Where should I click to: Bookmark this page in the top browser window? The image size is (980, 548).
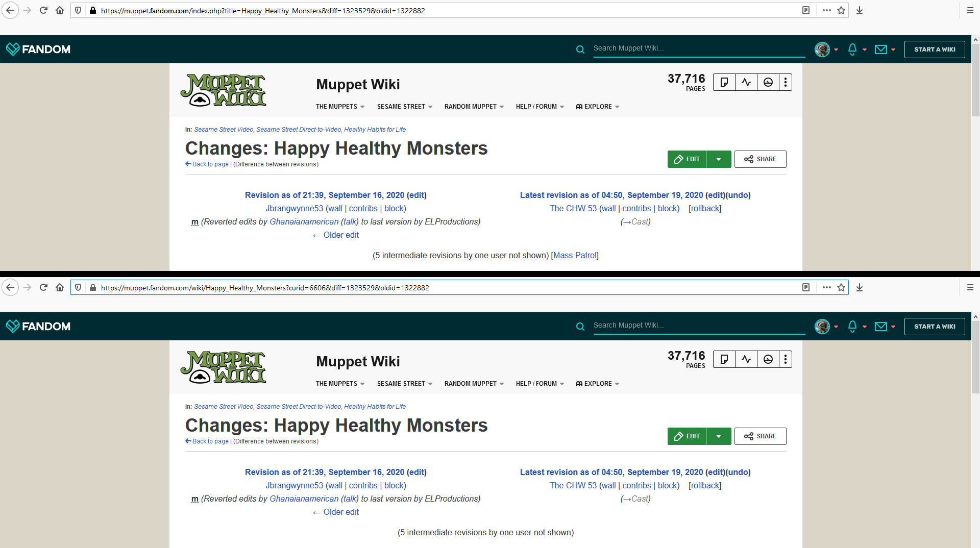[841, 10]
